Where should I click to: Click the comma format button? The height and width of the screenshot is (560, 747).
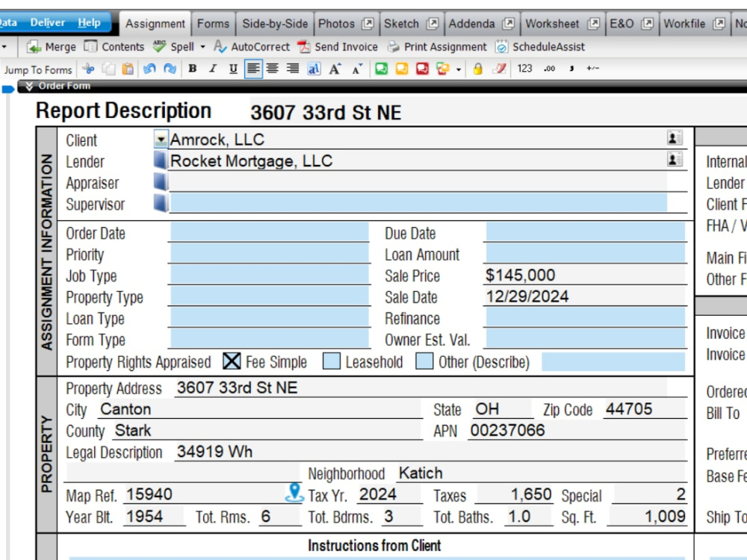pos(571,69)
